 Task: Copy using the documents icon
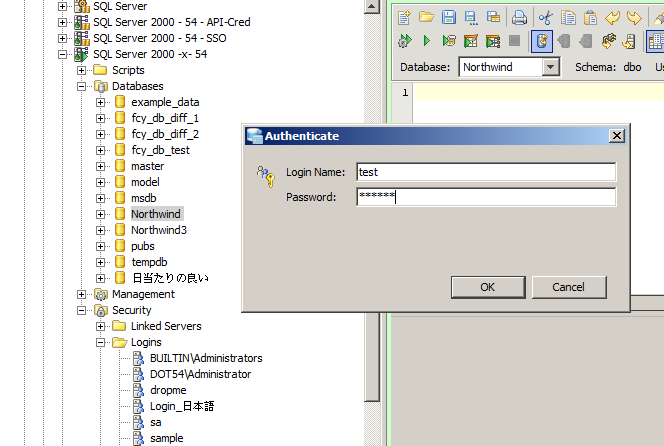pos(568,18)
